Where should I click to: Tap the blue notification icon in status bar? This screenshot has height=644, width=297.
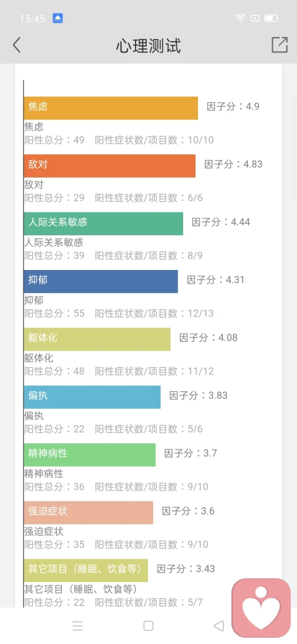[x=58, y=18]
